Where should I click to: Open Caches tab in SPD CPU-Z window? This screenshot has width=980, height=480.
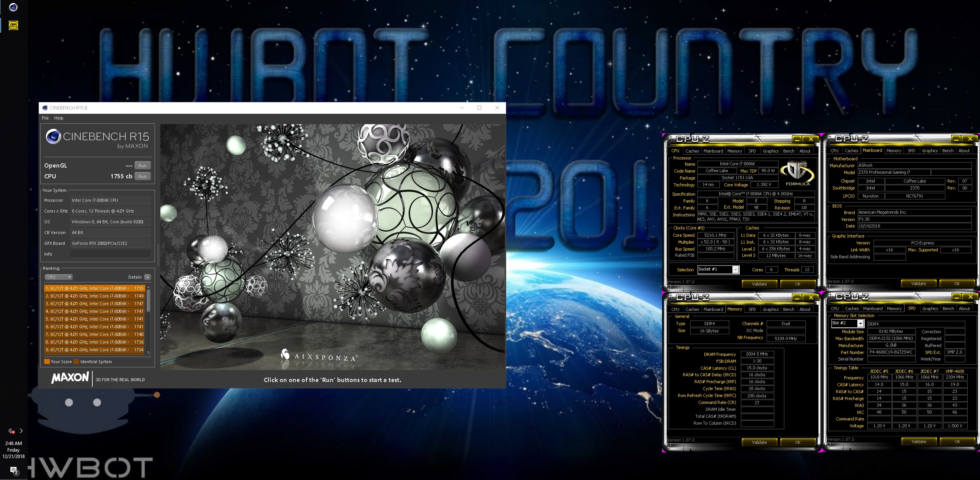(x=852, y=309)
